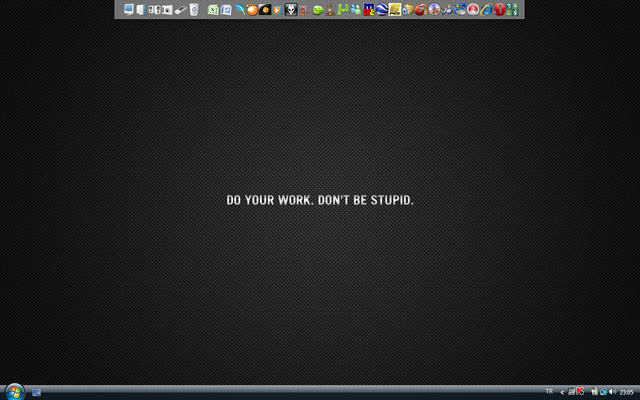This screenshot has height=400, width=640.
Task: Launch the red swirl icon in dock
Action: point(421,10)
